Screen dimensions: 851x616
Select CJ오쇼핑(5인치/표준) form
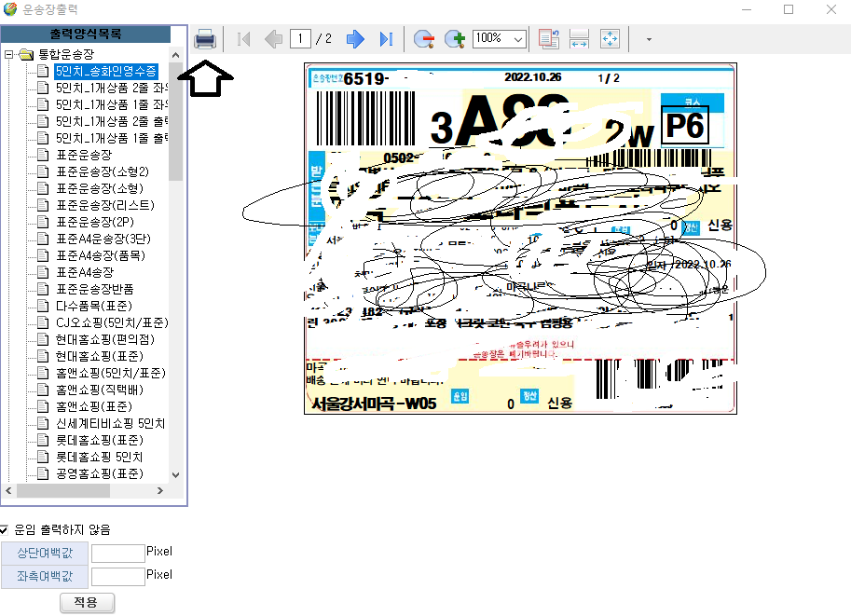pos(112,323)
